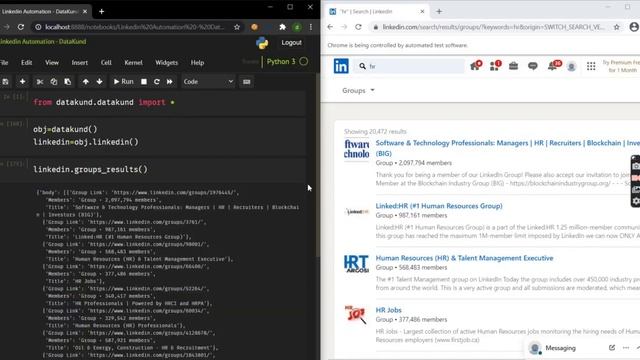Open new tab in LinkedIn browser window
The height and width of the screenshot is (360, 640).
(x=439, y=11)
